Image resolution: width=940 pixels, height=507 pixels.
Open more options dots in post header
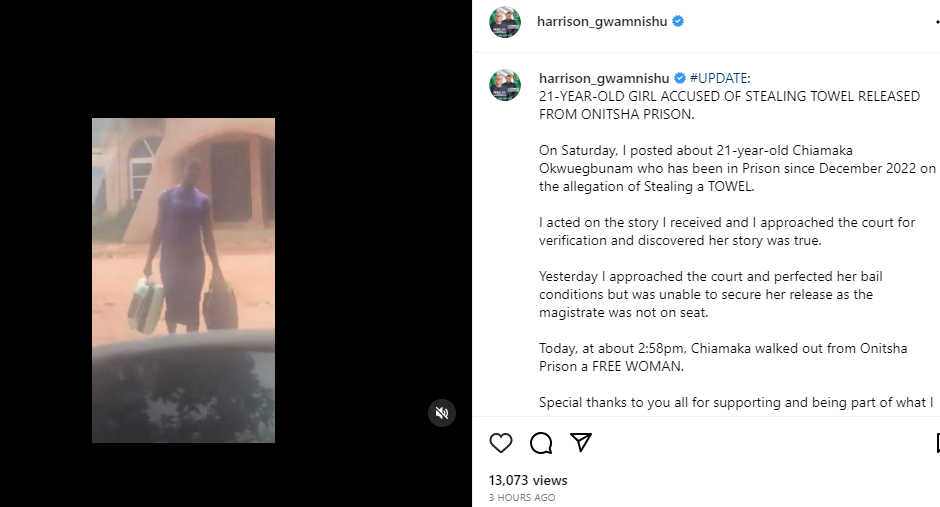click(x=937, y=22)
